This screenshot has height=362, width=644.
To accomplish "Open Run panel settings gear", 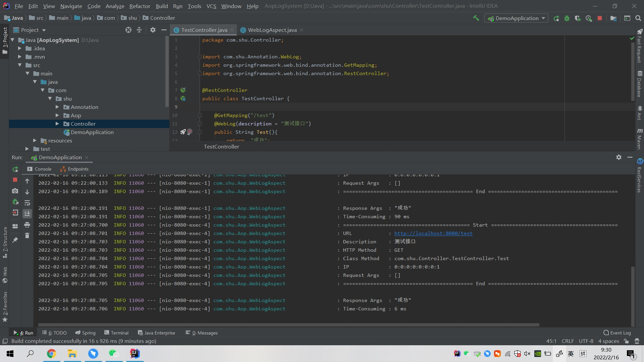I will tap(619, 157).
